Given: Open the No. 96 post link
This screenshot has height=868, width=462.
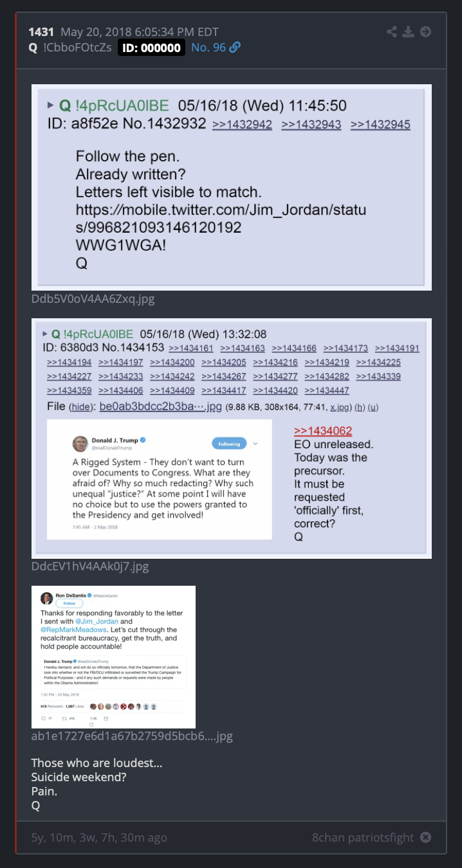Looking at the screenshot, I should [x=208, y=48].
